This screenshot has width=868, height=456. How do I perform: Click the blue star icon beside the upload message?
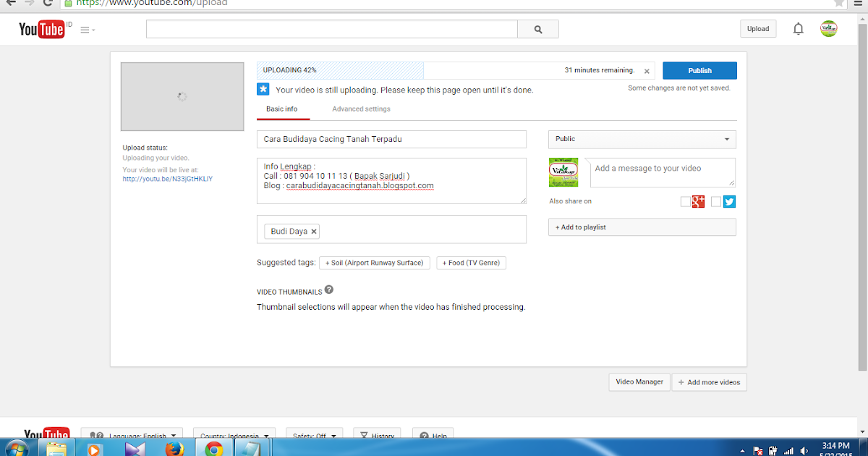[263, 89]
